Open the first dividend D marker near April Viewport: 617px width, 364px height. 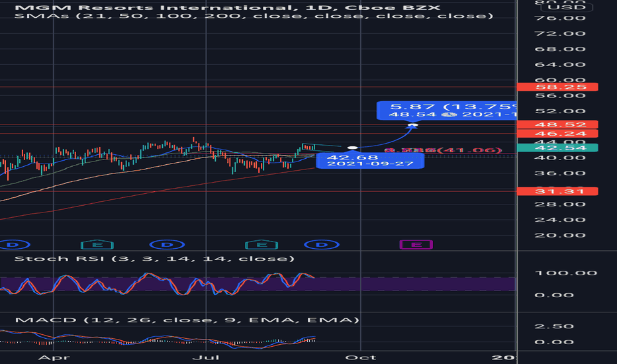pos(13,245)
